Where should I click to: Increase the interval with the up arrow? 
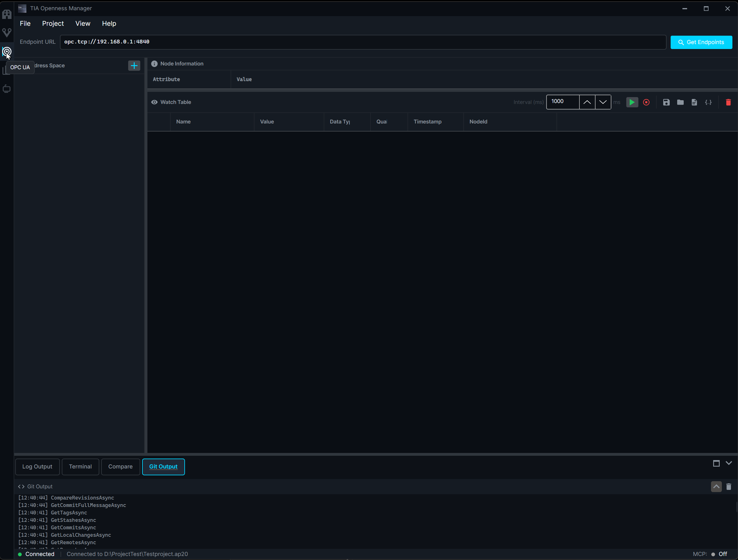587,102
